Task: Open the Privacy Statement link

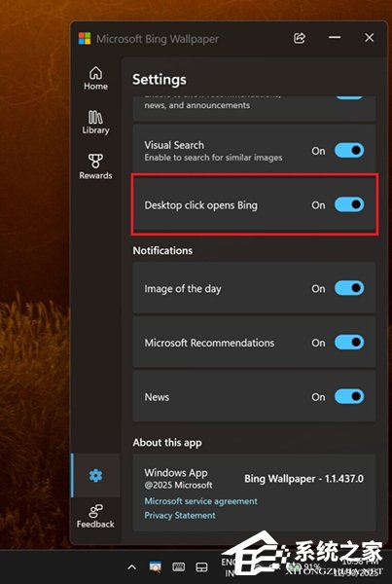Action: click(x=180, y=516)
